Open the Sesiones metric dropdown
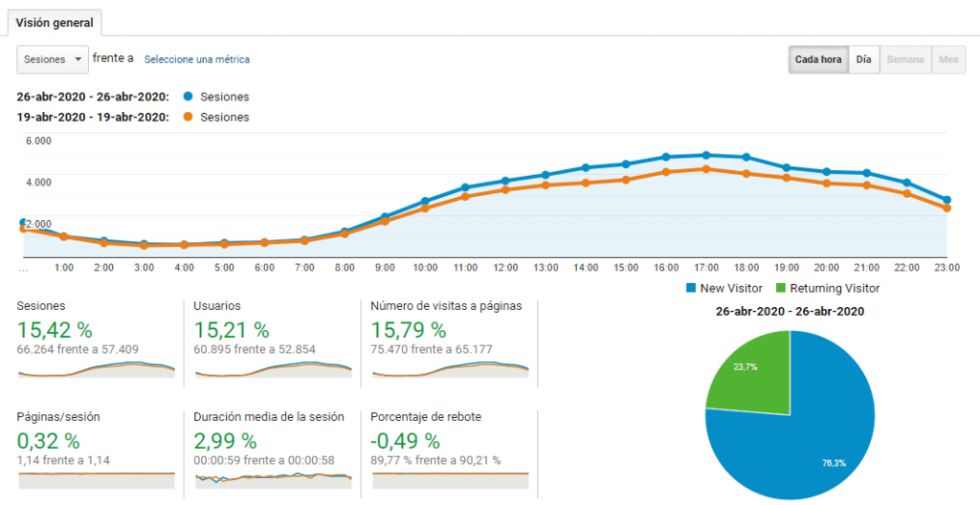The height and width of the screenshot is (505, 980). point(53,59)
